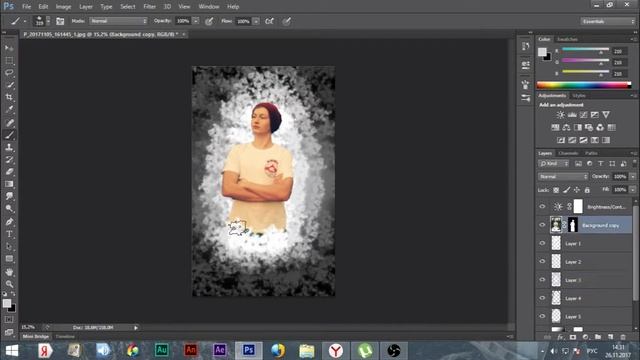Add Levels adjustment icon
This screenshot has width=640, height=360.
click(x=572, y=115)
